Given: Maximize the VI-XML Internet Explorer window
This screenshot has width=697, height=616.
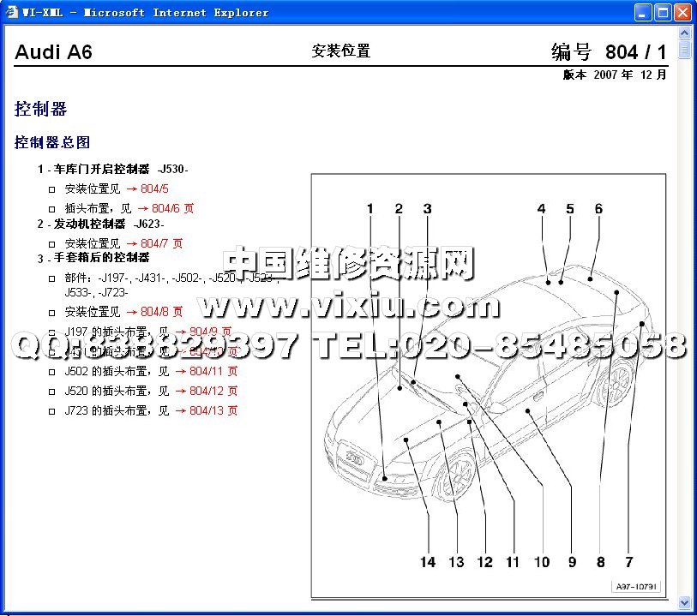Looking at the screenshot, I should (x=663, y=13).
